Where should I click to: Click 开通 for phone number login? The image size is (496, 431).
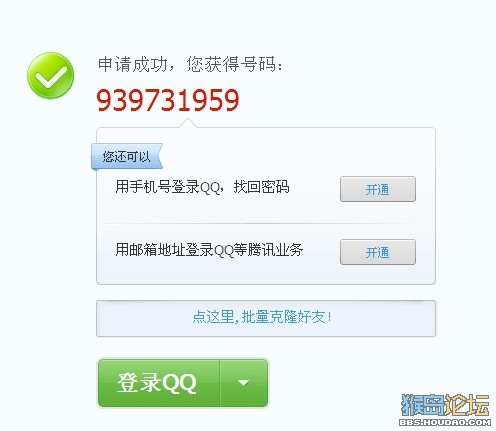pyautogui.click(x=378, y=189)
